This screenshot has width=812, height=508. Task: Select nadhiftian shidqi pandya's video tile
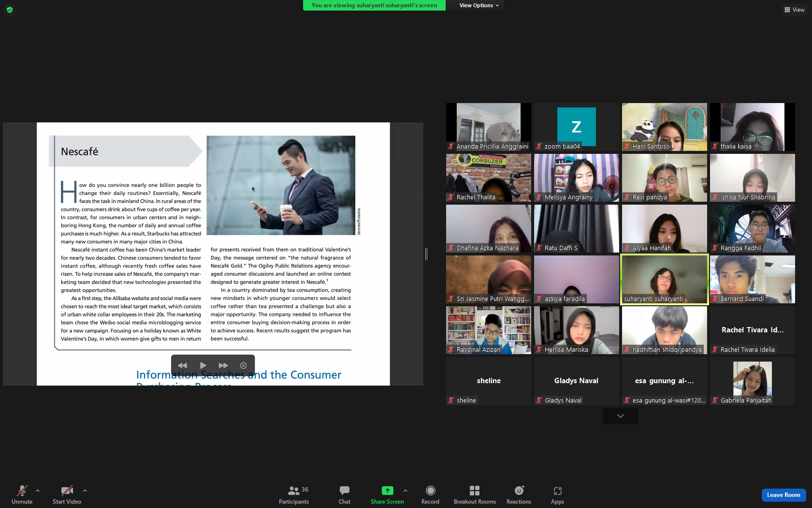665,330
